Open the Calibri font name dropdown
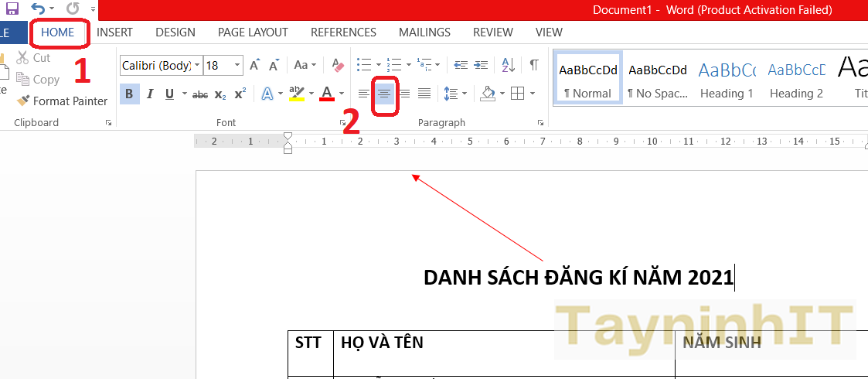This screenshot has height=379, width=868. (197, 66)
